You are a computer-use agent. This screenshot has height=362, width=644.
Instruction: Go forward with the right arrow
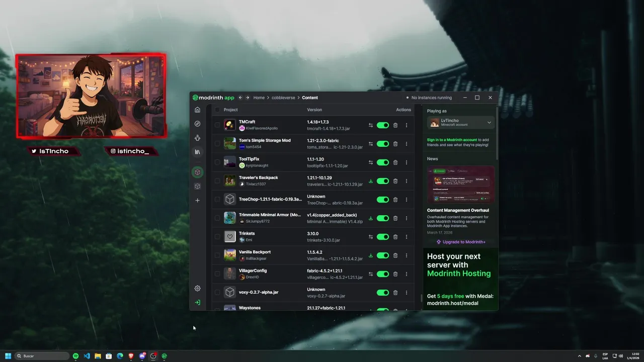(248, 98)
